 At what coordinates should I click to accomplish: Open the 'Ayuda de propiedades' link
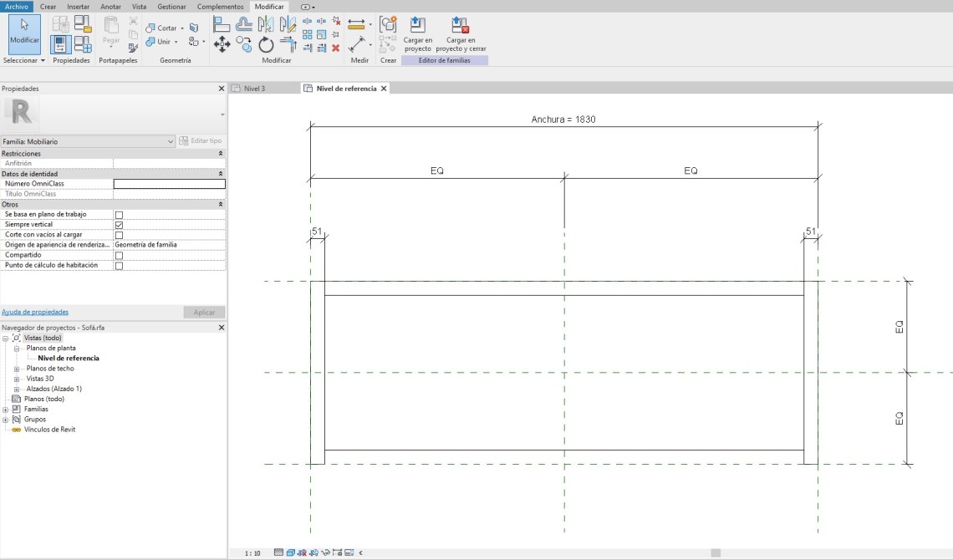pyautogui.click(x=35, y=312)
